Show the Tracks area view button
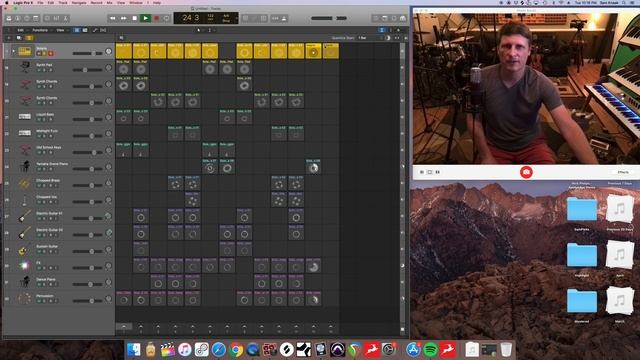640x360 pixels. point(84,30)
